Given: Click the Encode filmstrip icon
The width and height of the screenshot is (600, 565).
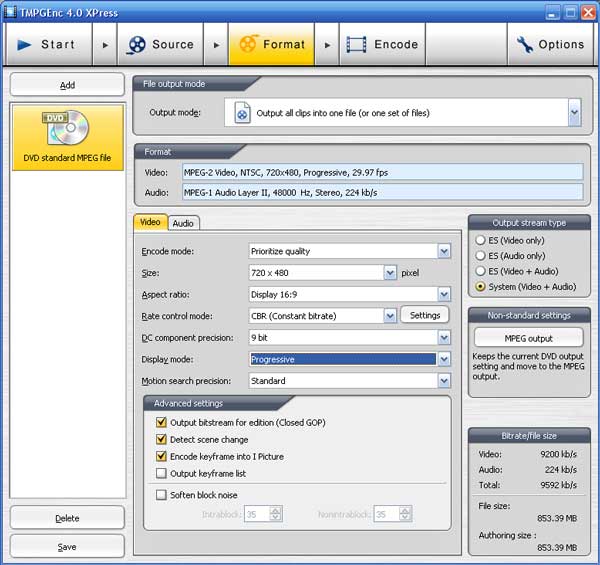Looking at the screenshot, I should click(356, 44).
